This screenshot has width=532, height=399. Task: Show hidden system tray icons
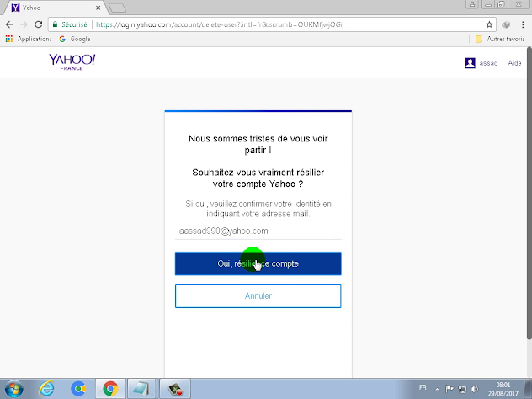click(x=437, y=389)
